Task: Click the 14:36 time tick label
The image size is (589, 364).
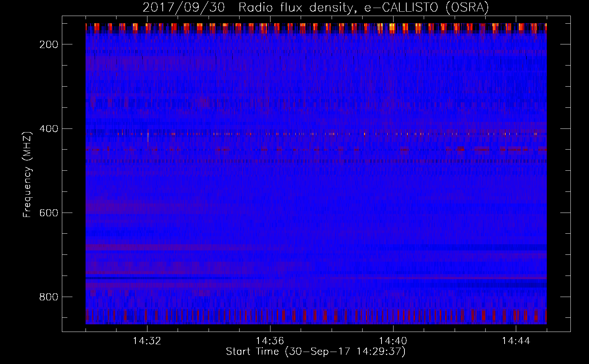Action: tap(270, 341)
